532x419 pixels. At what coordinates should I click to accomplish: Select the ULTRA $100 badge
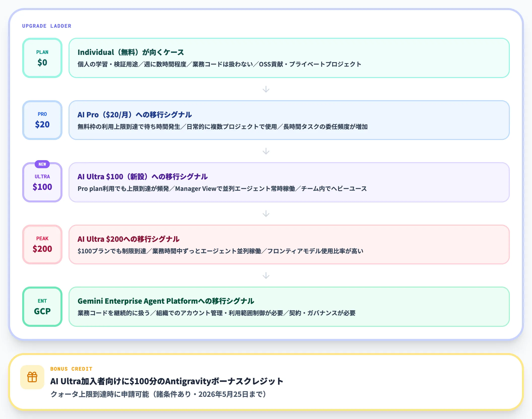click(42, 182)
